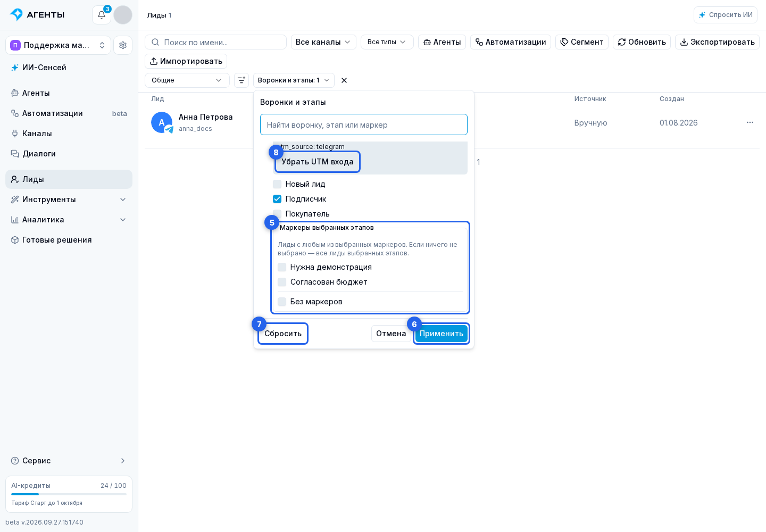Viewport: 766px width, 532px height.
Task: Click the Экспортировать toolbar button
Action: (717, 42)
